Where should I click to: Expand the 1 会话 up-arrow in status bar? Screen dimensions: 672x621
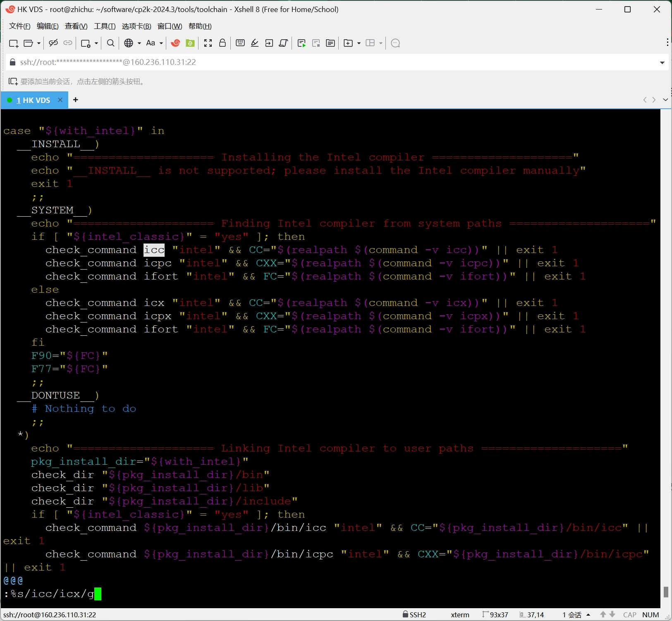(588, 615)
